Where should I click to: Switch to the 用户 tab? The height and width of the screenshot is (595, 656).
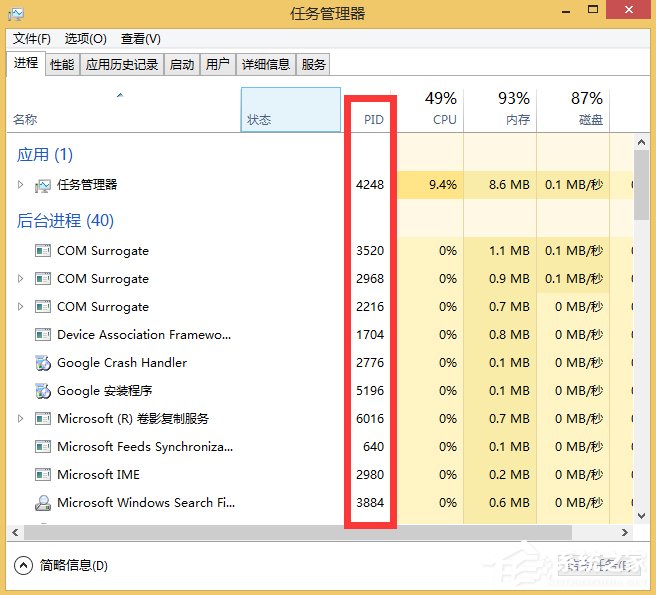click(x=218, y=64)
